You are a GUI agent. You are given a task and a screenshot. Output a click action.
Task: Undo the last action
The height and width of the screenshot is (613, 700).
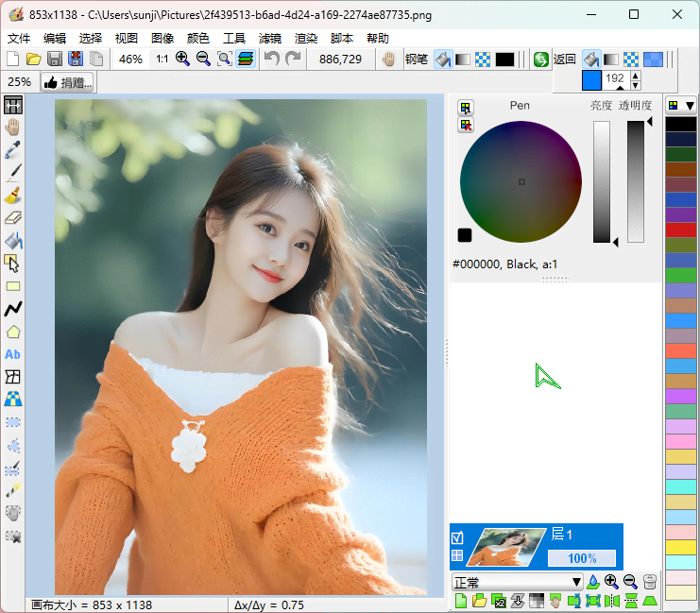pyautogui.click(x=272, y=59)
